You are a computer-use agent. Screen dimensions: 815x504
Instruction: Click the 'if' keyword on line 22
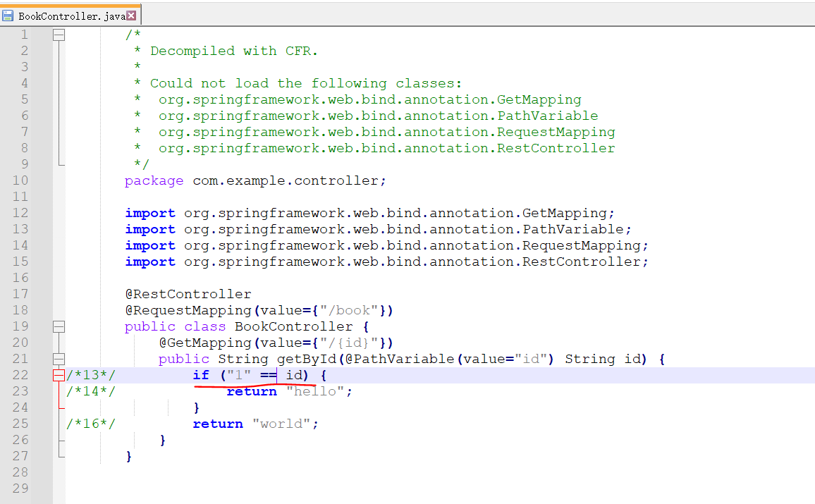click(x=201, y=375)
